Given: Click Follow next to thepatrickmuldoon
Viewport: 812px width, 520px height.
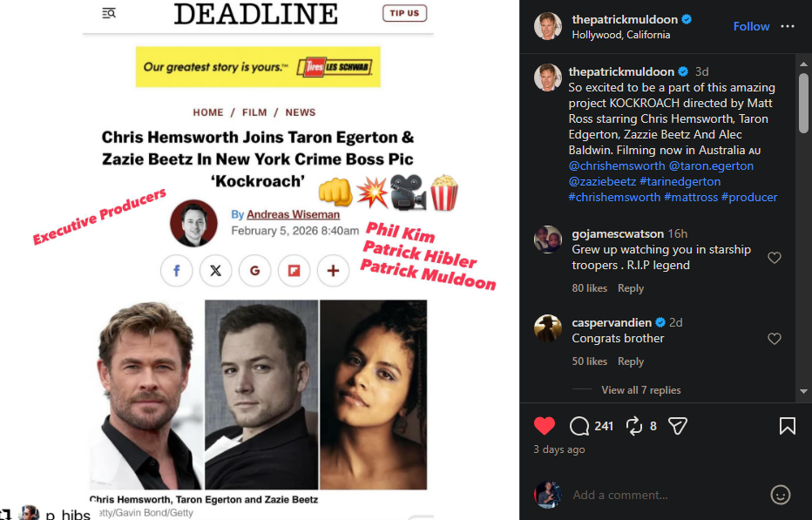Looking at the screenshot, I should [751, 26].
